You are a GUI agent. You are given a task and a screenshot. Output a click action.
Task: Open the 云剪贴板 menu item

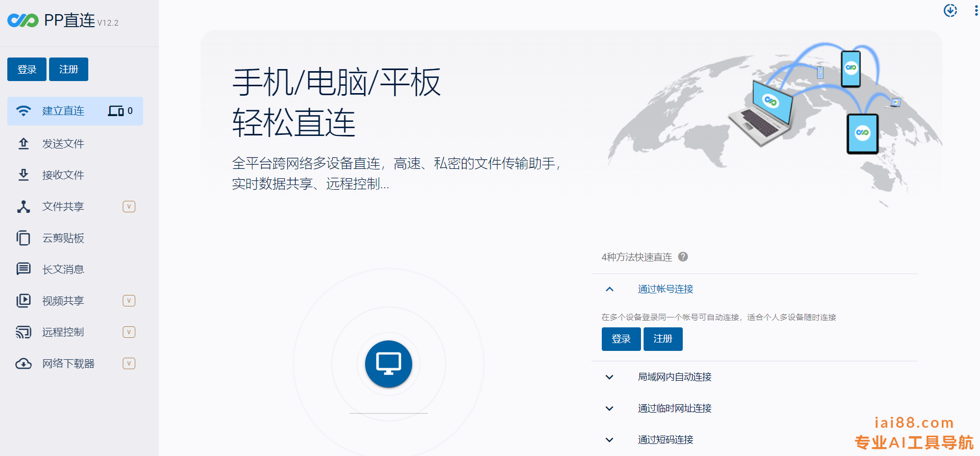coord(75,238)
